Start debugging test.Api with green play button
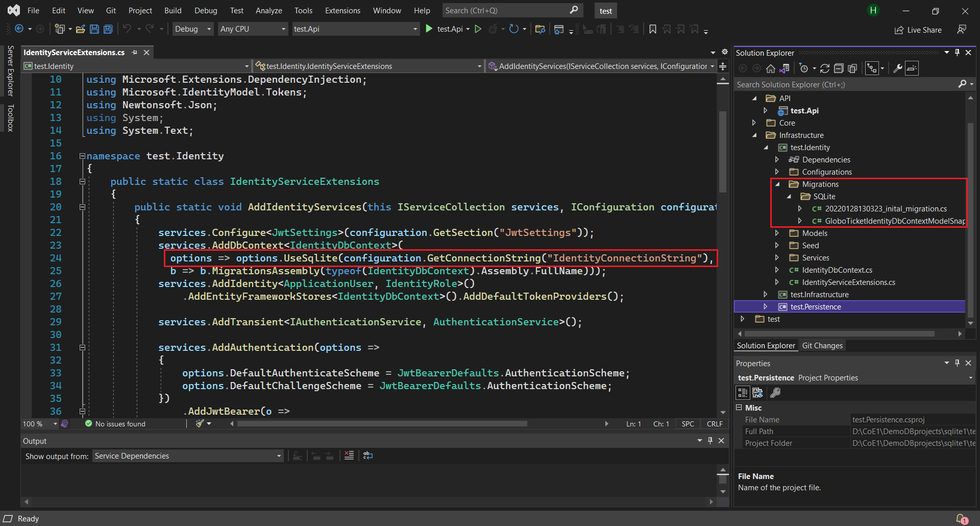Screen dimensions: 980x526 (429, 29)
